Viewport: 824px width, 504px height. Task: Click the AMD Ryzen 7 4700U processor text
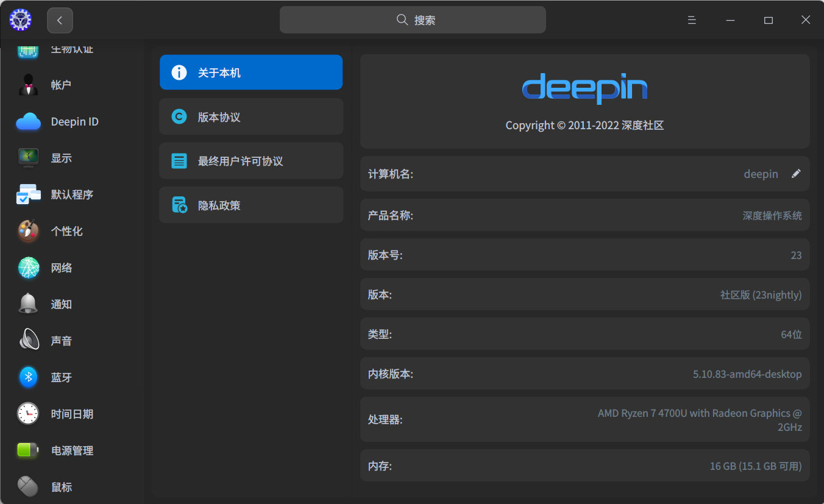point(700,420)
